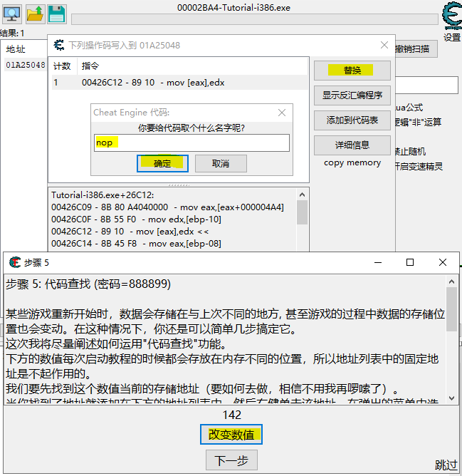The height and width of the screenshot is (476, 462).
Task: Minimize the Step 5 tutorial window
Action: coord(378,262)
